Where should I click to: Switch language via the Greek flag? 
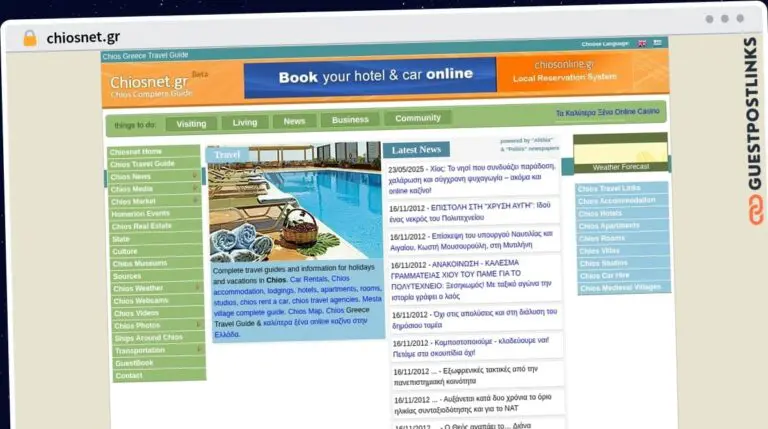click(657, 43)
